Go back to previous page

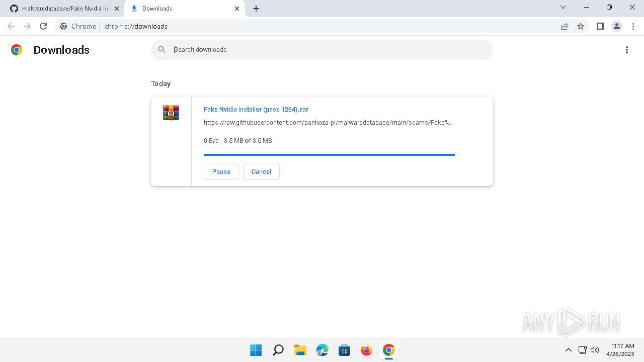pyautogui.click(x=11, y=26)
